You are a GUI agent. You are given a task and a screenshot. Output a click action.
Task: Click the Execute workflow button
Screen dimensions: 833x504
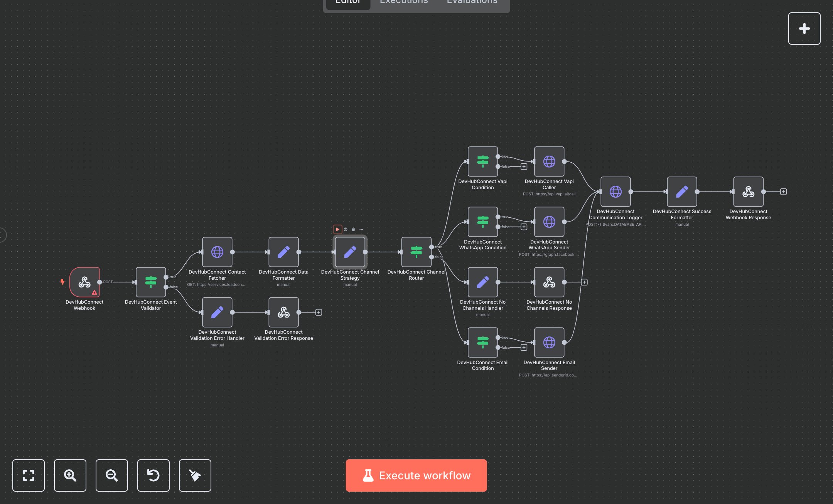point(416,475)
